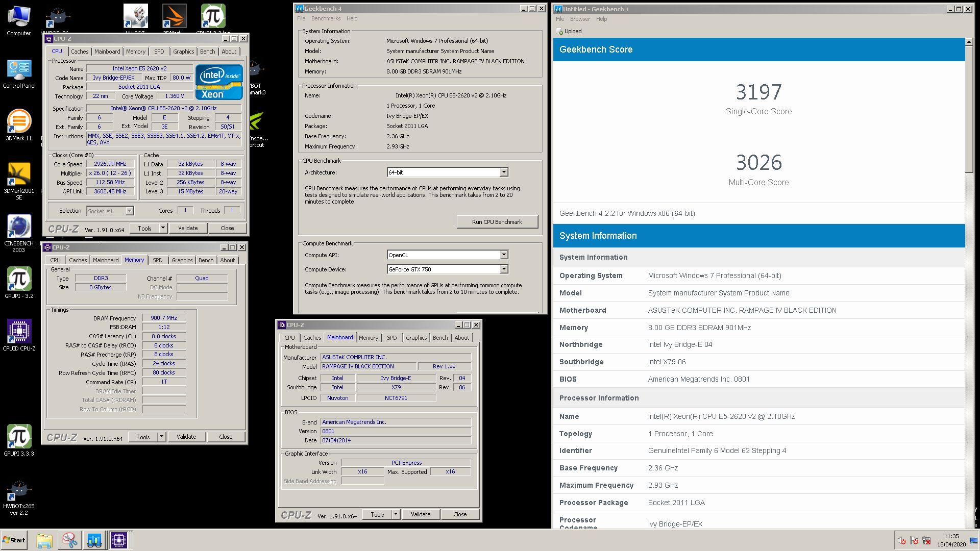Switch to Graphics tab in CPU-Z Mainboard window
The image size is (980, 551).
pos(416,338)
